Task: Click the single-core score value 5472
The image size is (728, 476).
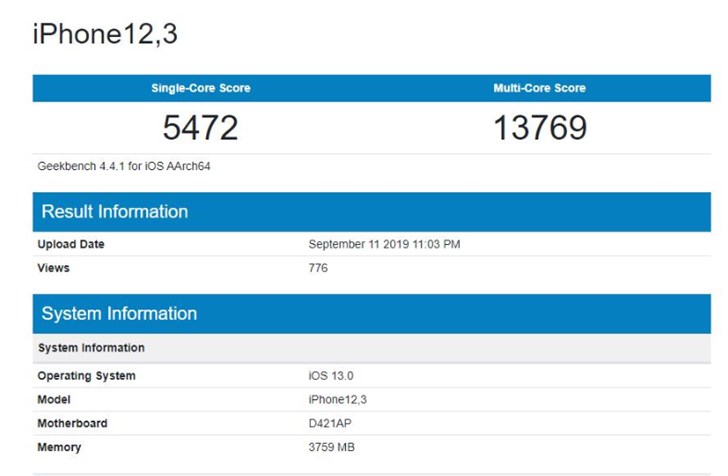Action: [200, 127]
